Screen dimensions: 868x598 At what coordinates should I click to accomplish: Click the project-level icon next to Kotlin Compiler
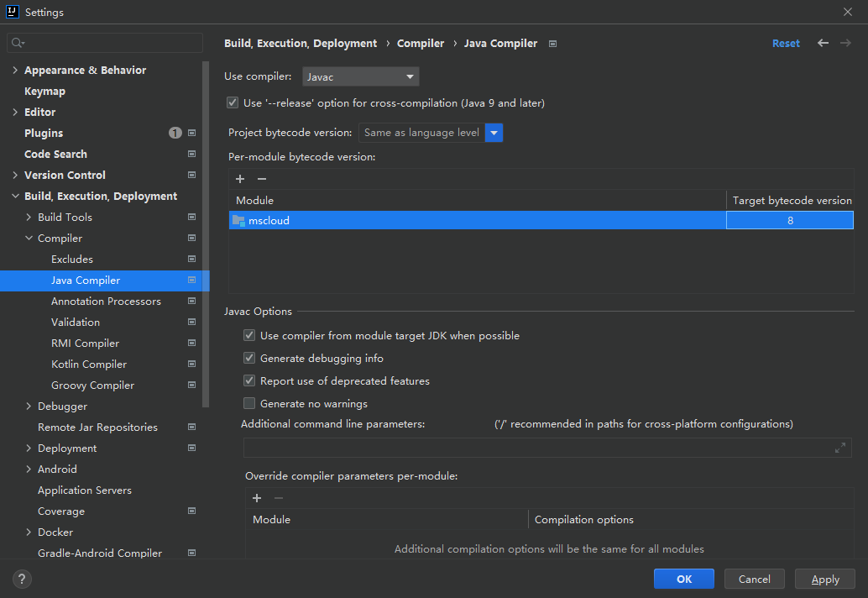point(191,365)
